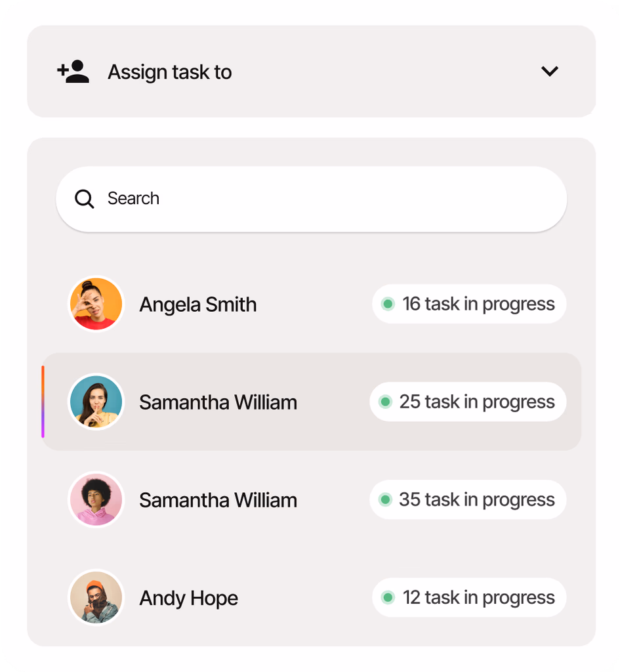
Task: Click the green dot in the 25 task badge
Action: (x=385, y=402)
